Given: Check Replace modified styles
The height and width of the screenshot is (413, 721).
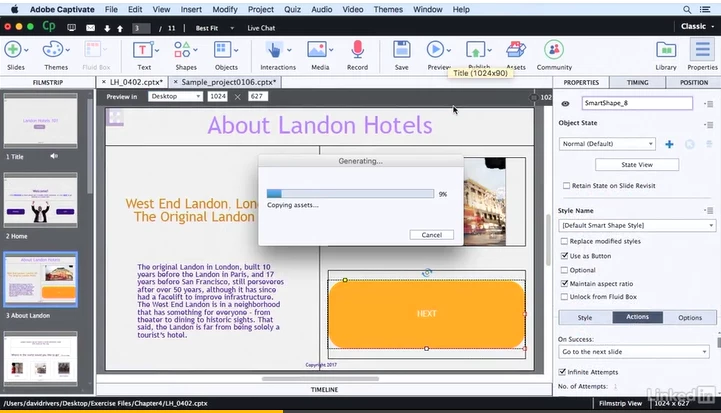Looking at the screenshot, I should tap(564, 241).
